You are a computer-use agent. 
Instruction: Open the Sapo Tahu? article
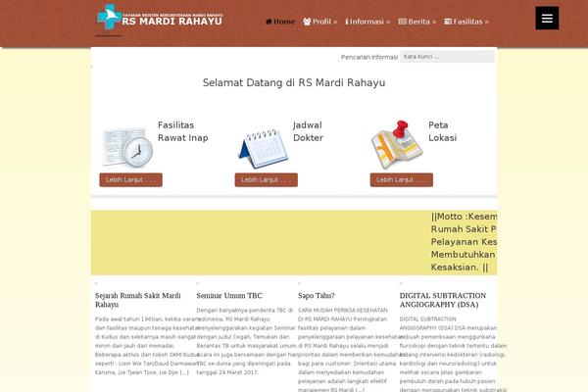(x=317, y=296)
